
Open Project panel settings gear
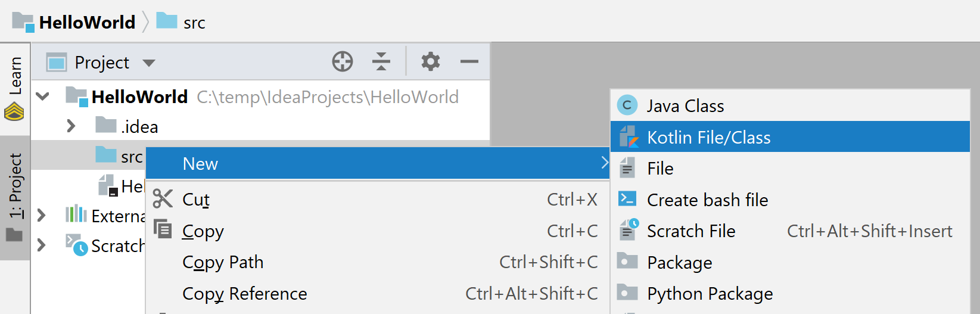click(x=430, y=61)
